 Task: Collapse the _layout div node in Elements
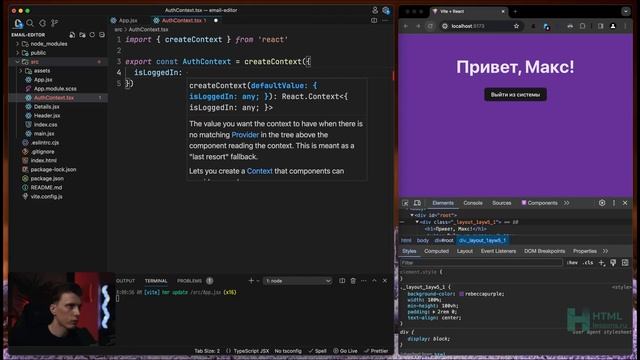417,222
